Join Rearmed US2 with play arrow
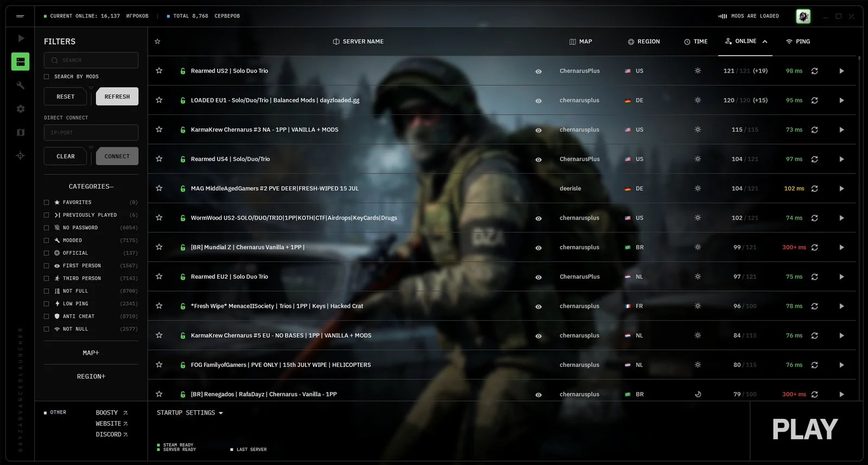This screenshot has height=465, width=868. point(841,71)
